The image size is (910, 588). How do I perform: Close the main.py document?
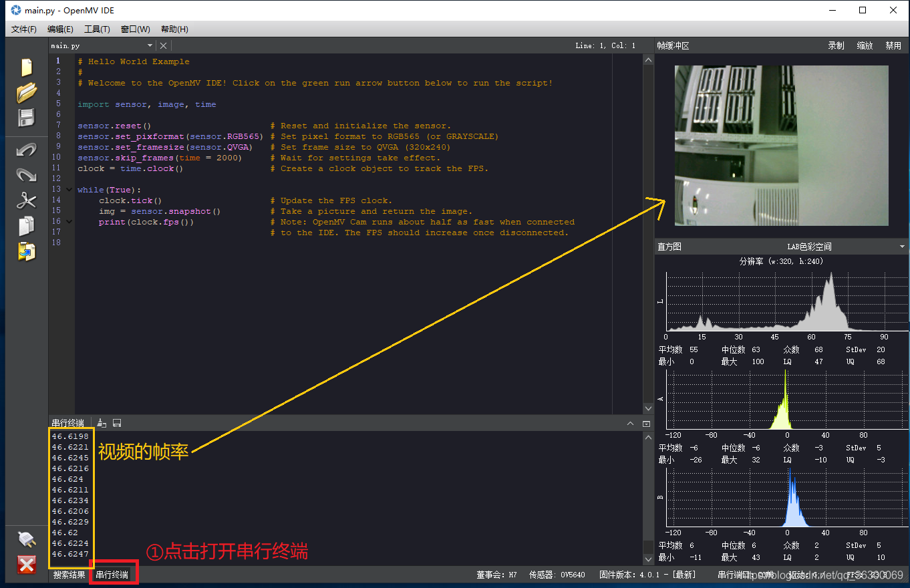pyautogui.click(x=163, y=45)
